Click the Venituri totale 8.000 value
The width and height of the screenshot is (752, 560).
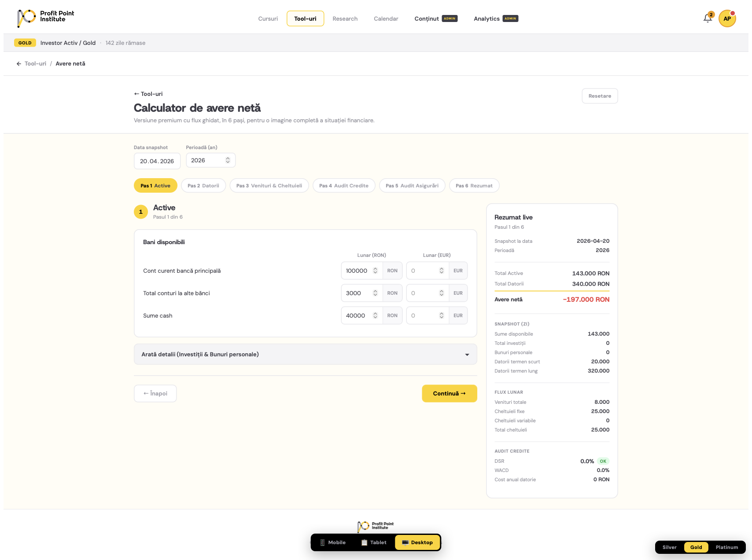[602, 402]
